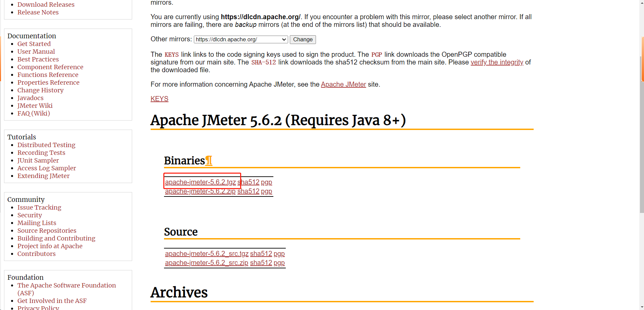Open Privacy Policy link
The image size is (644, 310).
pos(38,308)
